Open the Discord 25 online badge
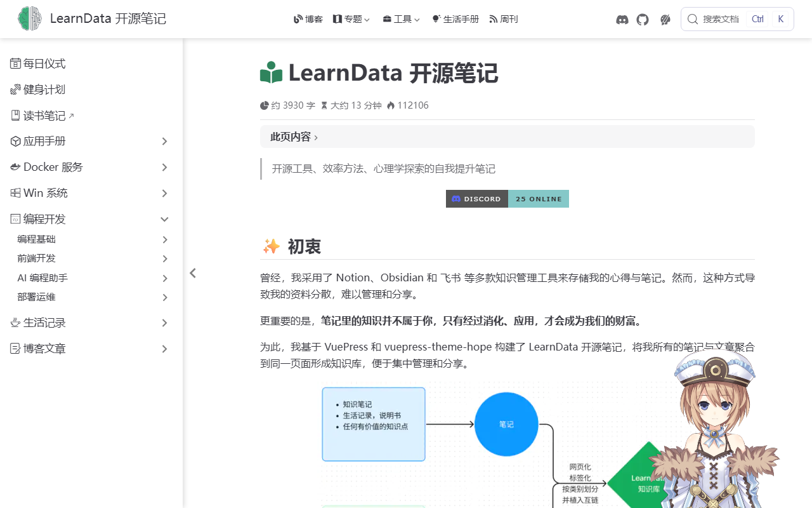This screenshot has width=812, height=508. point(507,199)
